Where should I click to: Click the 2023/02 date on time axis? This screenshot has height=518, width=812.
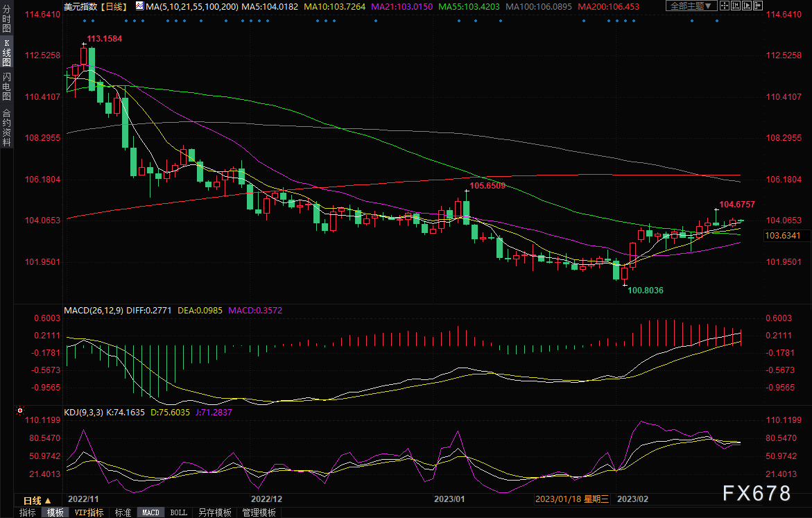[x=633, y=499]
